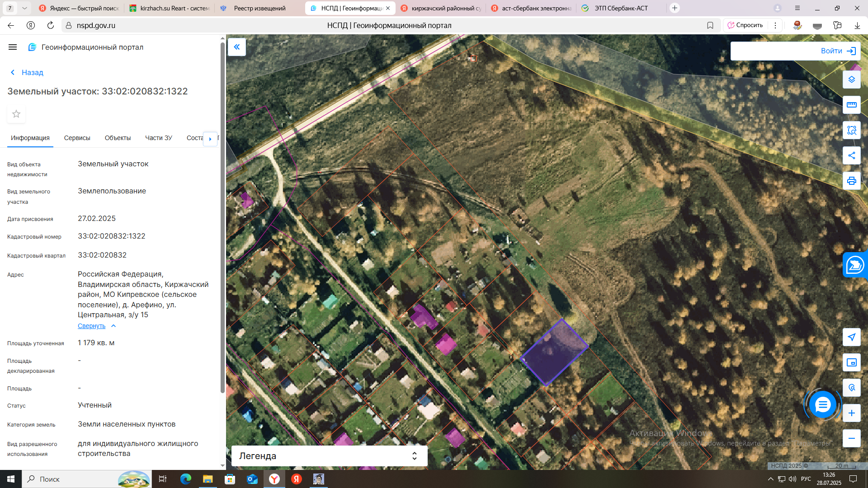
Task: Open the Части ЗУ tab
Action: (x=158, y=138)
